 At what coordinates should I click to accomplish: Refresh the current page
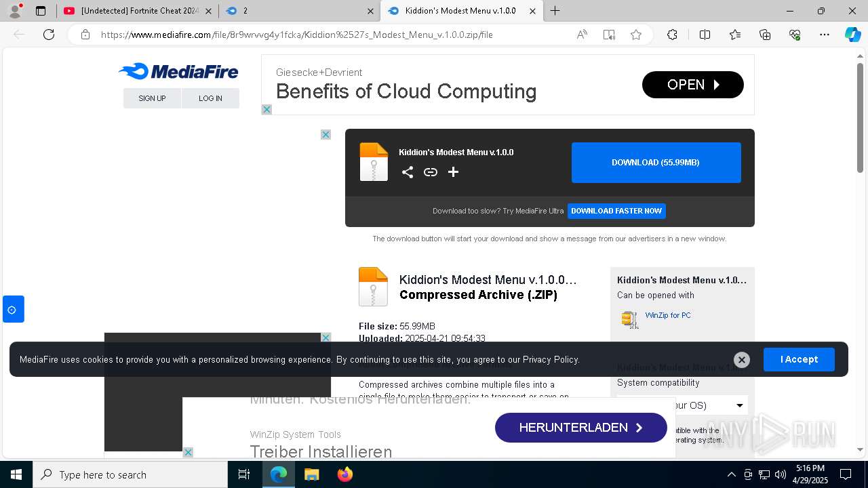tap(49, 35)
